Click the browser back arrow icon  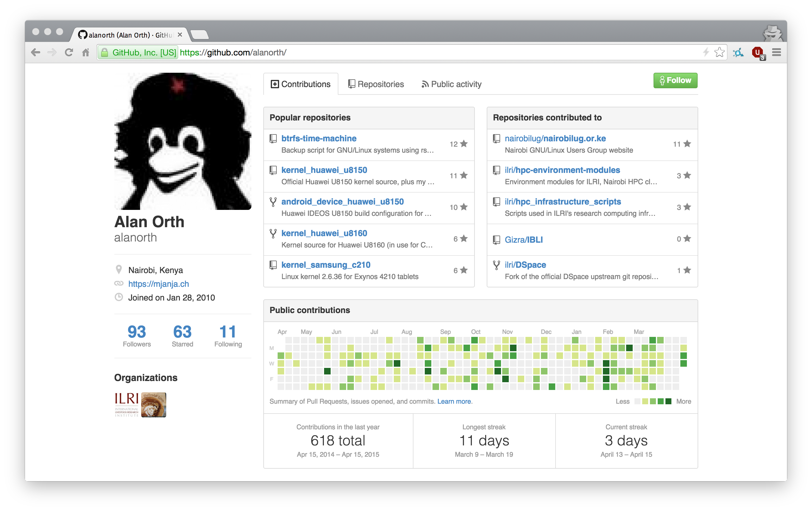[x=36, y=52]
